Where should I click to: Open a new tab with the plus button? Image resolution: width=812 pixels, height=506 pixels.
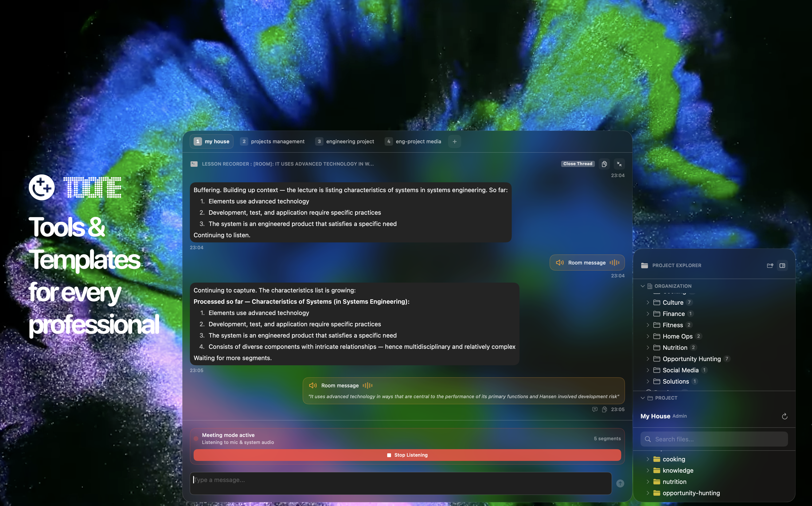pos(455,141)
